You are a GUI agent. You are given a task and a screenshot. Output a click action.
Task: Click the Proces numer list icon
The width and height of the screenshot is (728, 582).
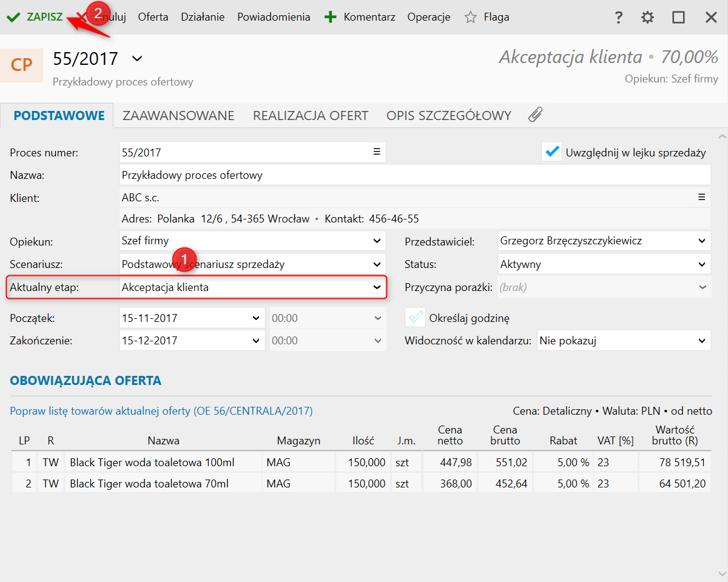377,152
